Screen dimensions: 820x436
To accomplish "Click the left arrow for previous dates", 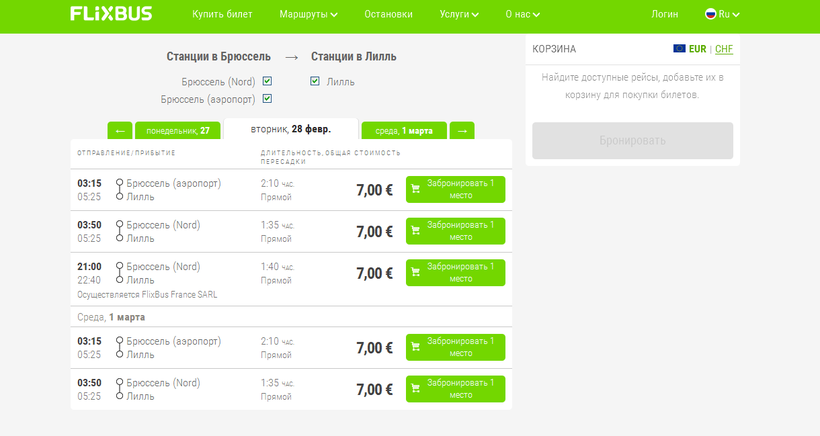I will 119,131.
